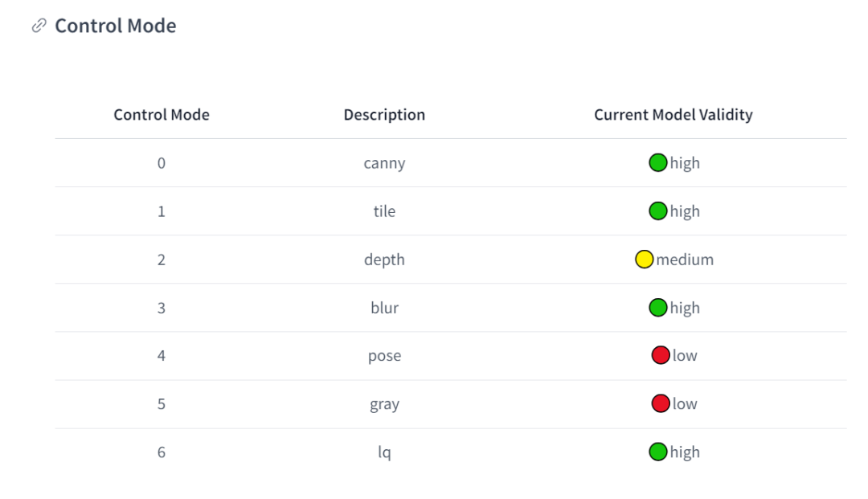
Task: Click the pose description text
Action: pyautogui.click(x=384, y=356)
